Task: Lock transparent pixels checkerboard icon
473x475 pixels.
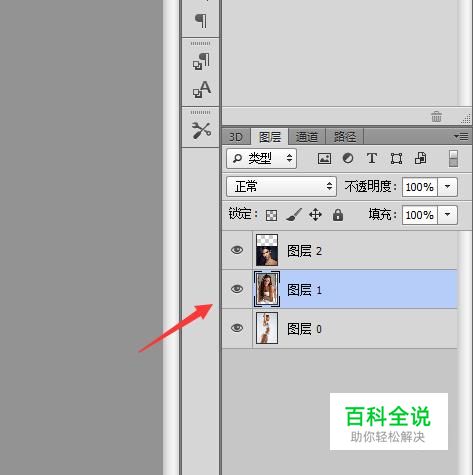Action: (x=271, y=215)
